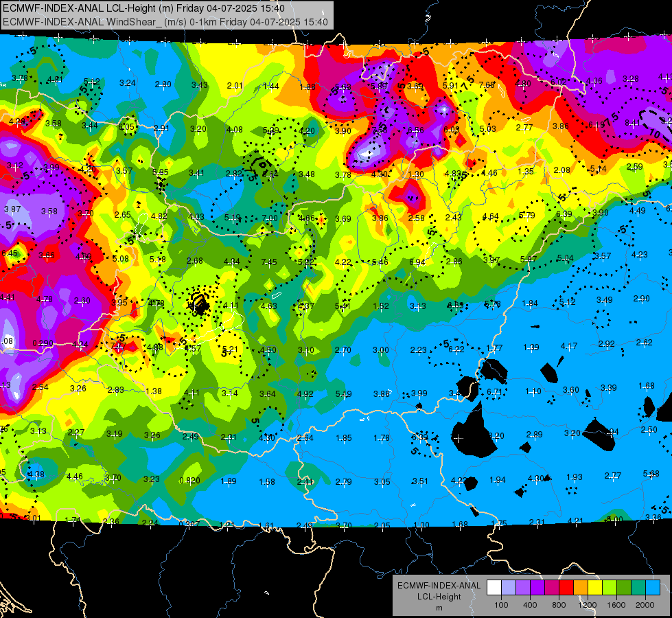Click the teal legend swatch

(638, 588)
